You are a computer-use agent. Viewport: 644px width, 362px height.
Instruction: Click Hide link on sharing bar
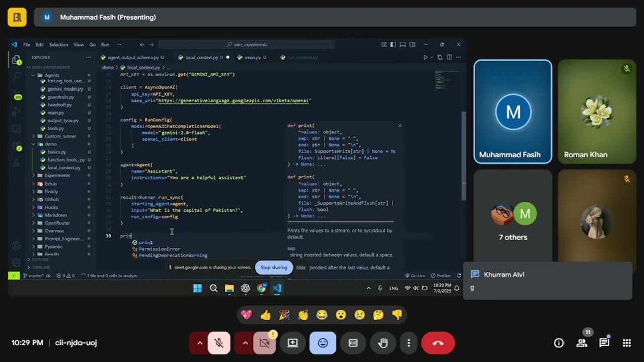pos(301,267)
